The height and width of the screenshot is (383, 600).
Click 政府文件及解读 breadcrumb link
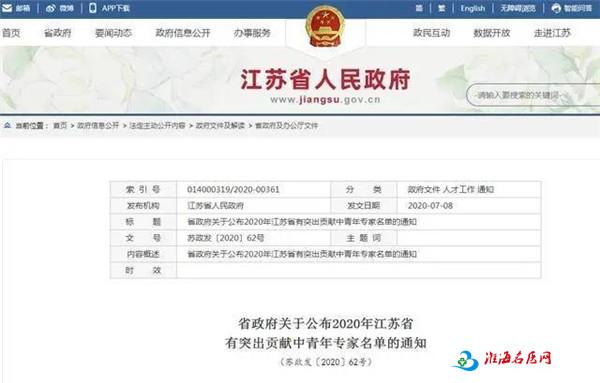[220, 125]
